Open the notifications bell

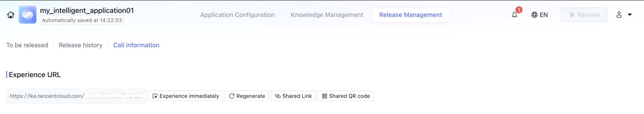coord(514,15)
